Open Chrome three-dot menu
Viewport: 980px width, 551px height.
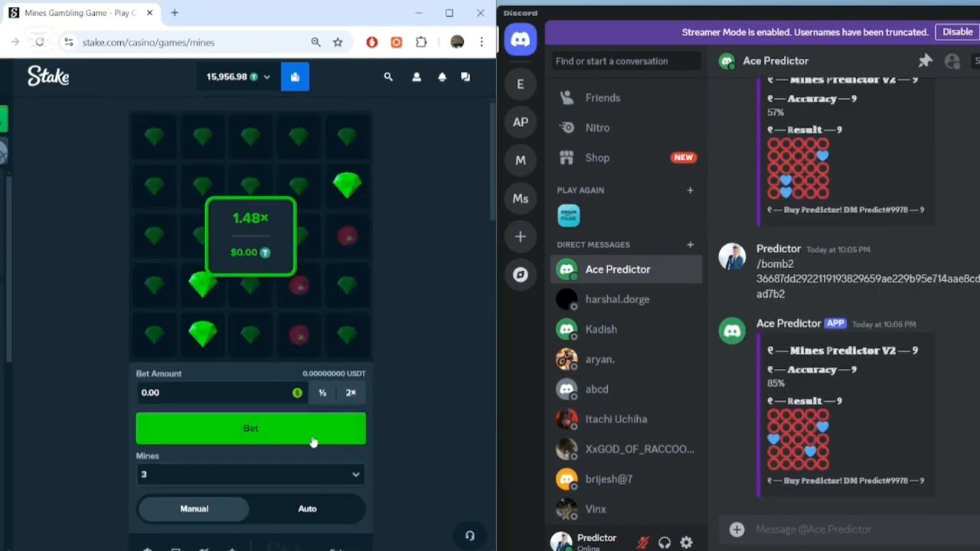[482, 42]
